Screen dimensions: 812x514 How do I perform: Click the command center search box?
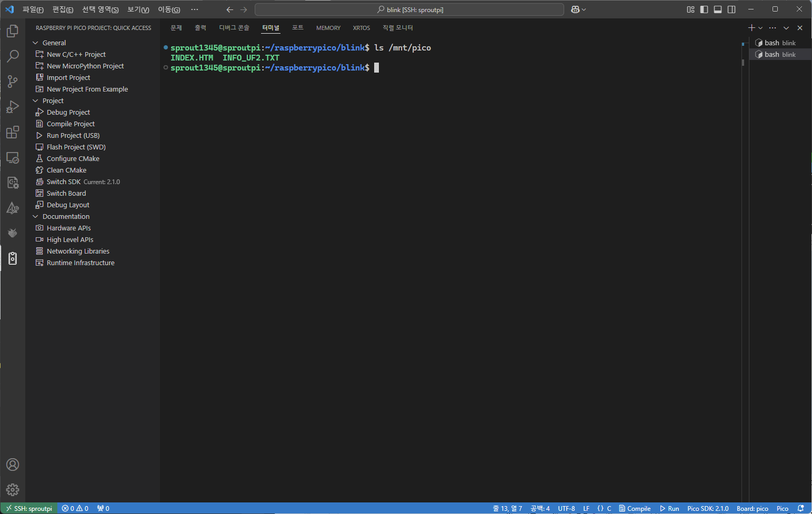(409, 9)
